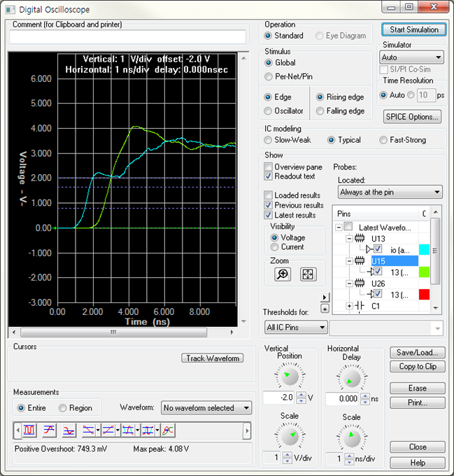This screenshot has height=476, width=454.
Task: Click the red pulse between blue lines icon
Action: coord(148,430)
